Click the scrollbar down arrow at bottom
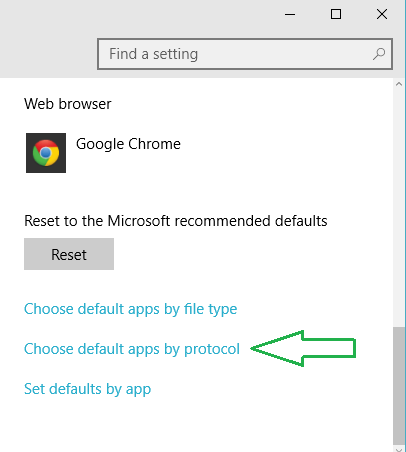406x452 pixels. point(399,448)
